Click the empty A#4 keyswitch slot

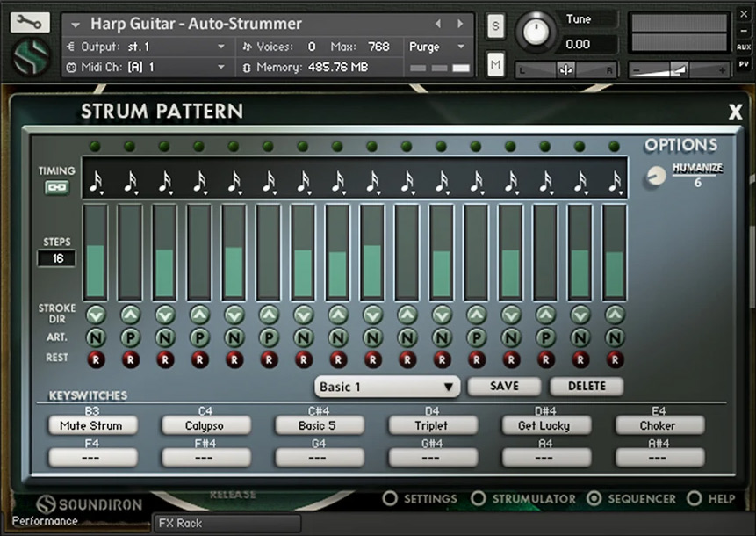[x=659, y=458]
